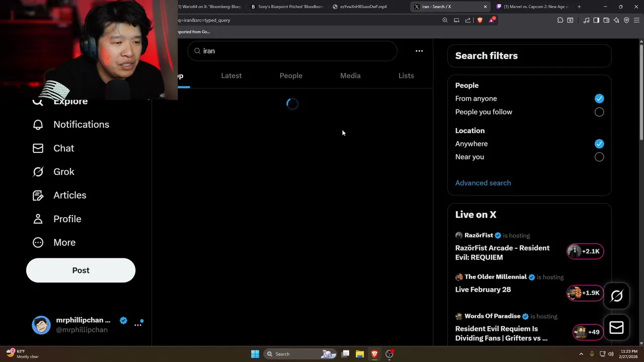Select the People you follow option

tap(599, 112)
